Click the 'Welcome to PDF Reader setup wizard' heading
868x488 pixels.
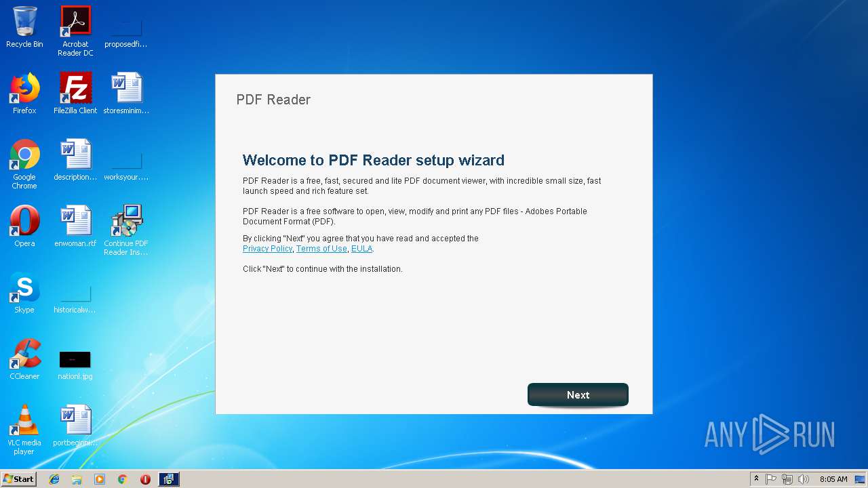[374, 160]
